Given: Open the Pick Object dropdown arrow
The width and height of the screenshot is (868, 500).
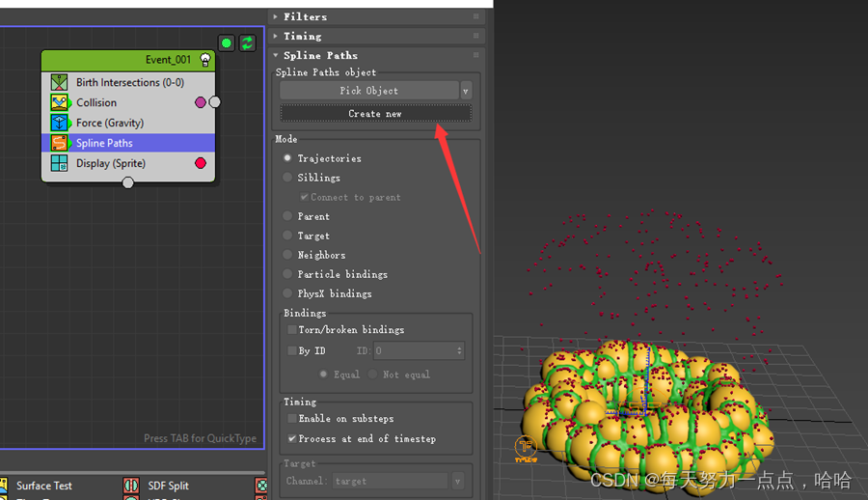Looking at the screenshot, I should 466,91.
